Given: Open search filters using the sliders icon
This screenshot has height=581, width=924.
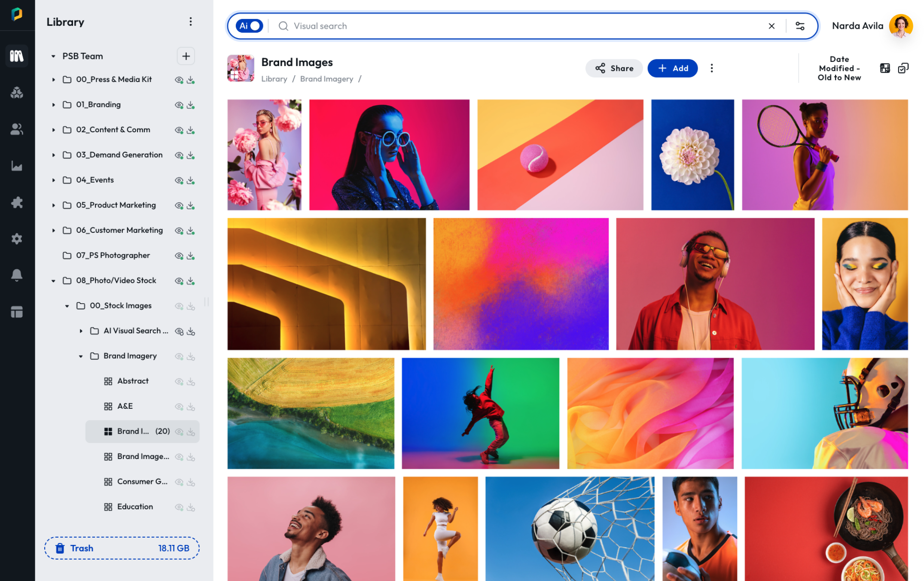Looking at the screenshot, I should pyautogui.click(x=800, y=26).
